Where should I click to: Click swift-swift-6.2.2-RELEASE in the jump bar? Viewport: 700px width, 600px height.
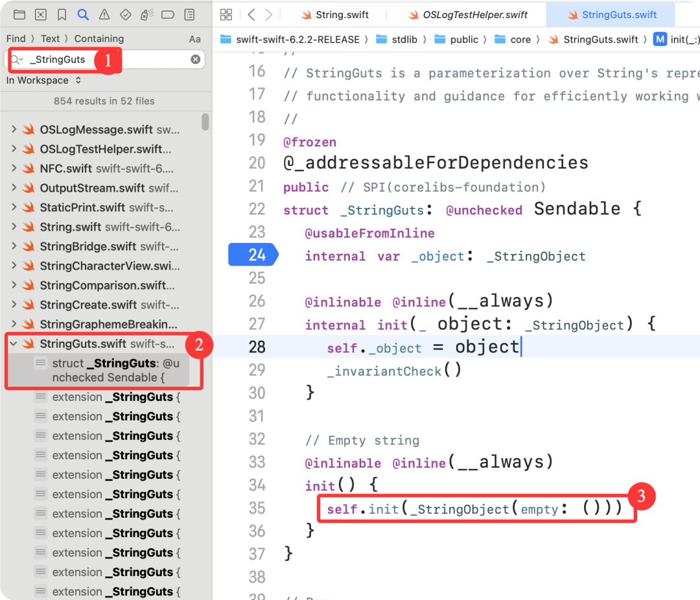point(290,40)
